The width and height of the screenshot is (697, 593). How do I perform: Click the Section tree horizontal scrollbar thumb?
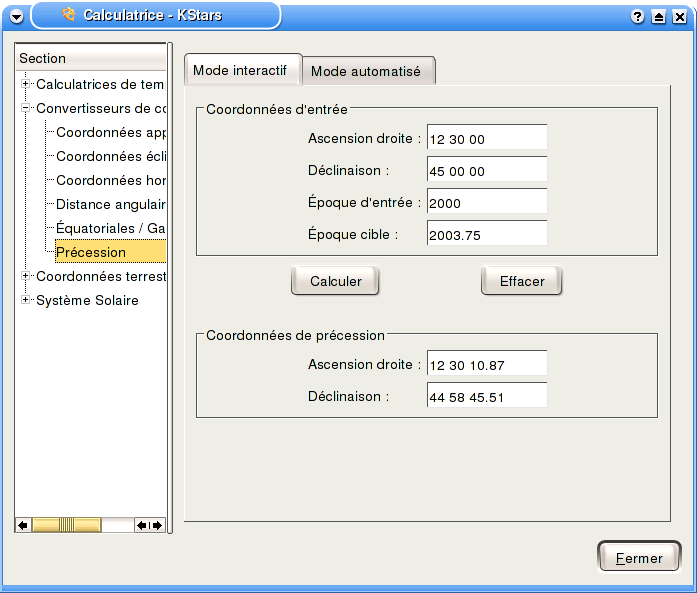point(66,525)
